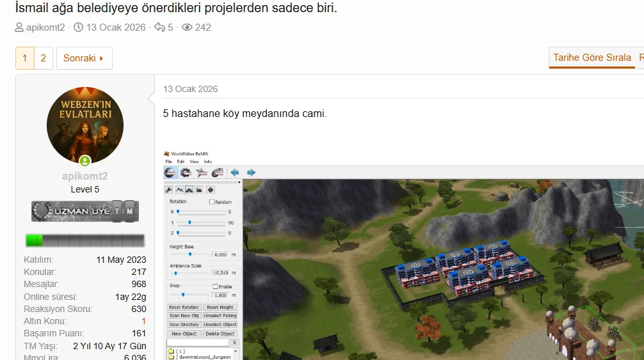Viewport: 644px width, 360px height.
Task: Click the Delete Object button
Action: coord(220,334)
